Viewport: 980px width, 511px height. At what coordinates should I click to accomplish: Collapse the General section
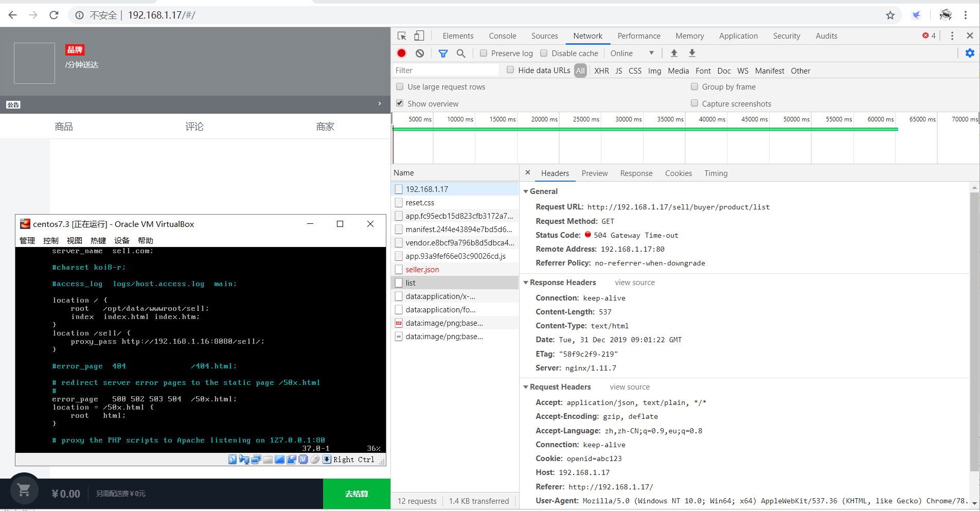tap(526, 191)
